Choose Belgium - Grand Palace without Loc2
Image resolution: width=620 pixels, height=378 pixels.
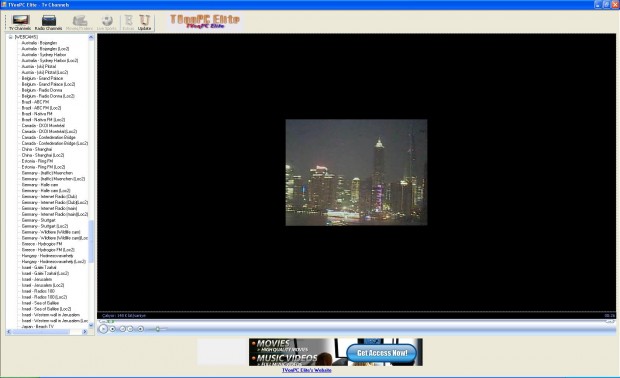[x=42, y=78]
